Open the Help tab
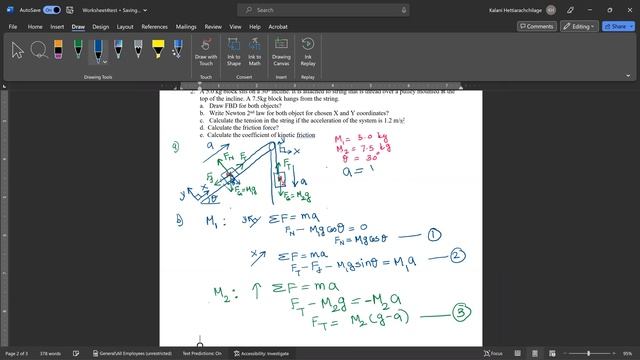This screenshot has height=360, width=640. click(x=255, y=27)
